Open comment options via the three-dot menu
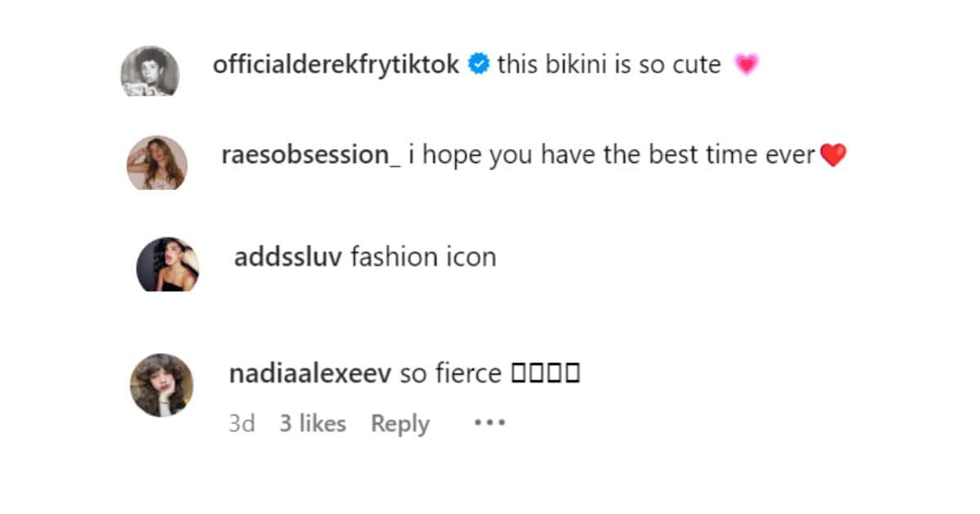980x514 pixels. click(488, 423)
